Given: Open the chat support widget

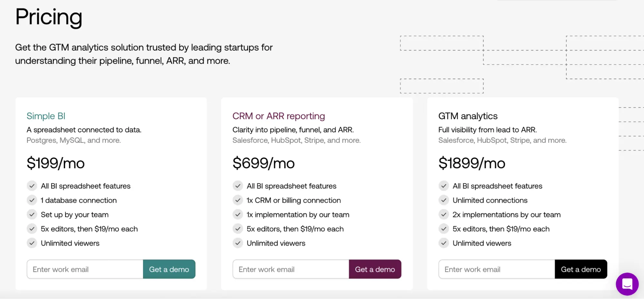Looking at the screenshot, I should click(x=627, y=284).
